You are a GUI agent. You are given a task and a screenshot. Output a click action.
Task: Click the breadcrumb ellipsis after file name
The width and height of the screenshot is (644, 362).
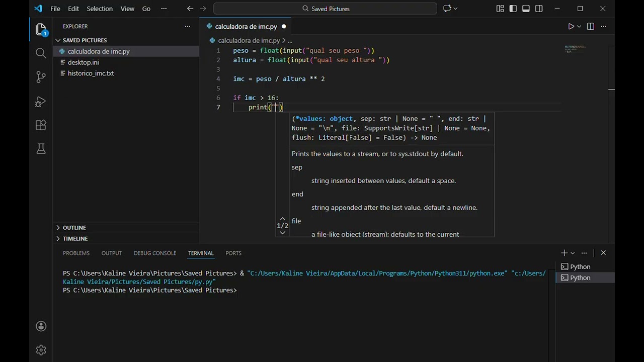[290, 41]
